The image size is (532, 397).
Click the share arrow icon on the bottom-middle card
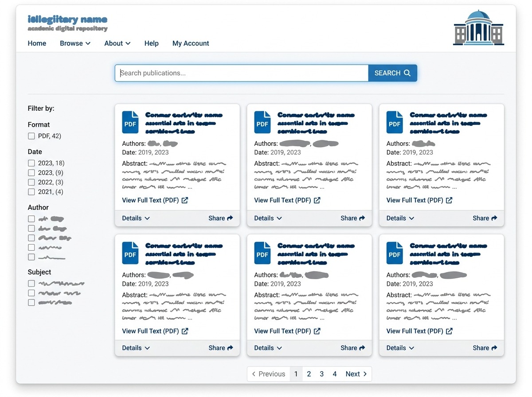(362, 348)
